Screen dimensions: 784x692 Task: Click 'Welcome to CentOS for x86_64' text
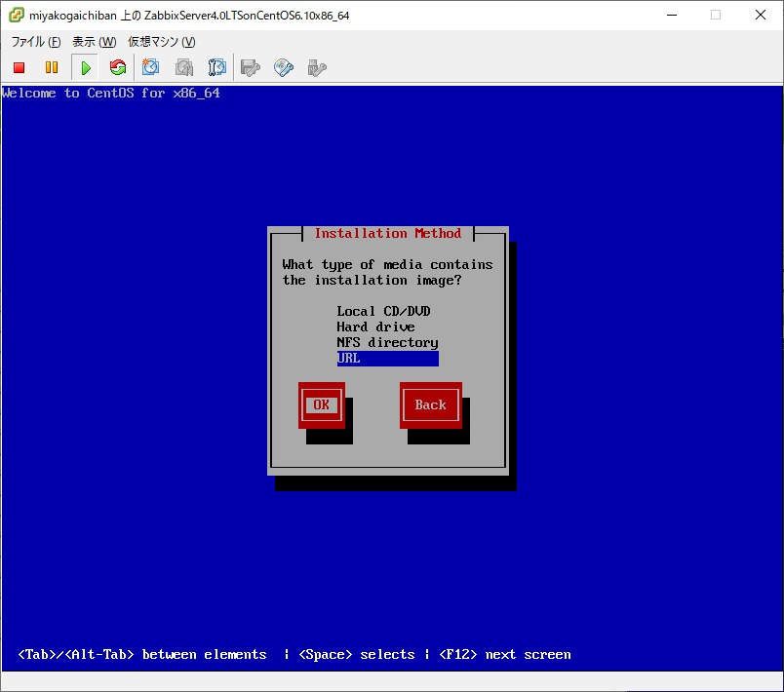[x=111, y=93]
